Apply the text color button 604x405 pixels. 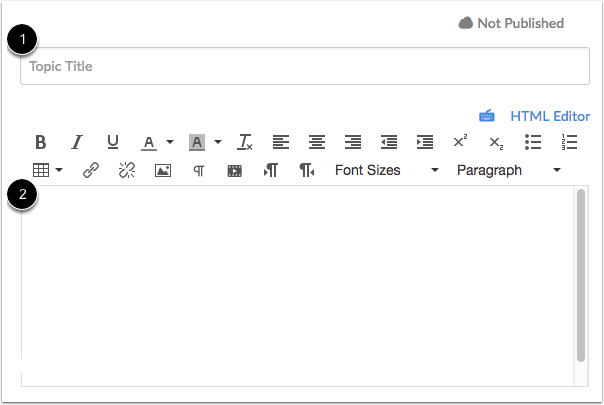click(x=149, y=143)
